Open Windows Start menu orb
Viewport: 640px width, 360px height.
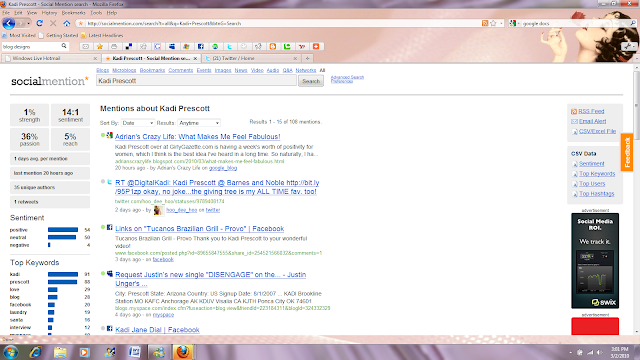(10, 352)
